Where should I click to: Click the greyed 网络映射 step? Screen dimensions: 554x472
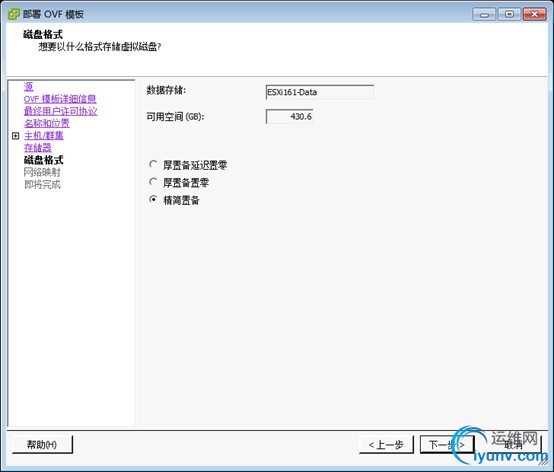tap(42, 172)
